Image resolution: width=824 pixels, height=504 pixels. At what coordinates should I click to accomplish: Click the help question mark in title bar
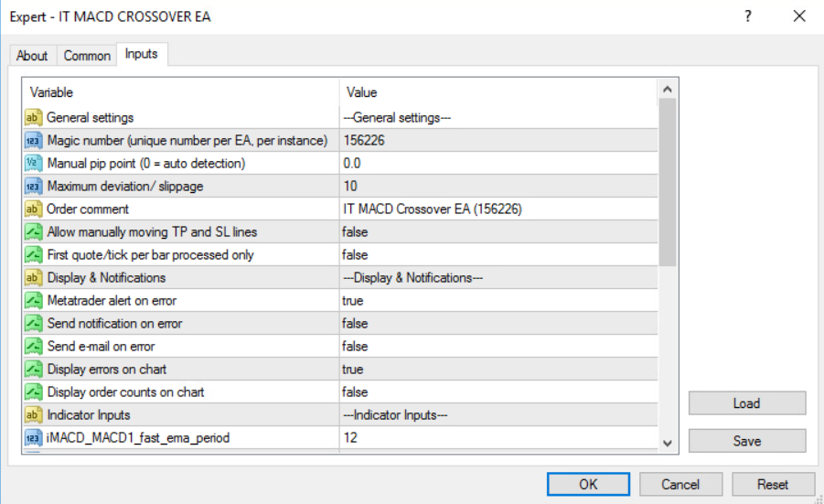tap(748, 16)
